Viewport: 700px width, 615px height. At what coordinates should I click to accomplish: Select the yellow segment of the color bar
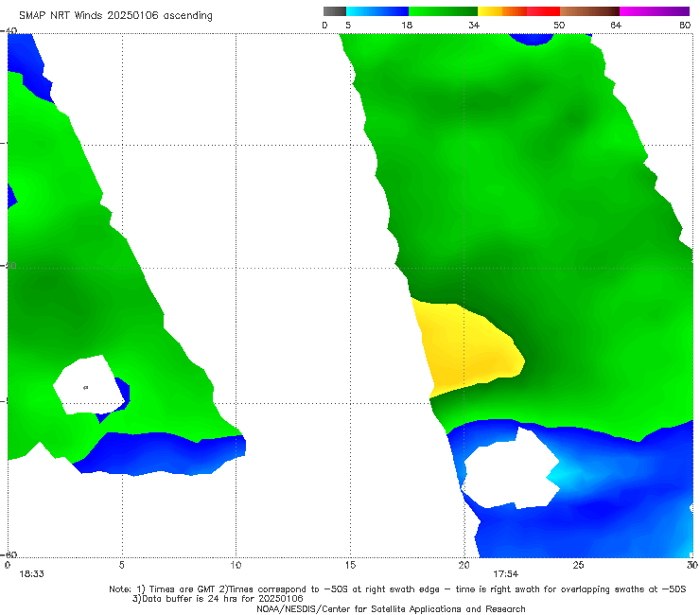pos(490,11)
